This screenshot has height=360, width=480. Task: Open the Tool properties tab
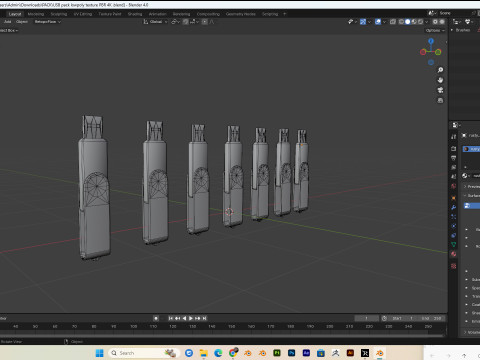[454, 137]
